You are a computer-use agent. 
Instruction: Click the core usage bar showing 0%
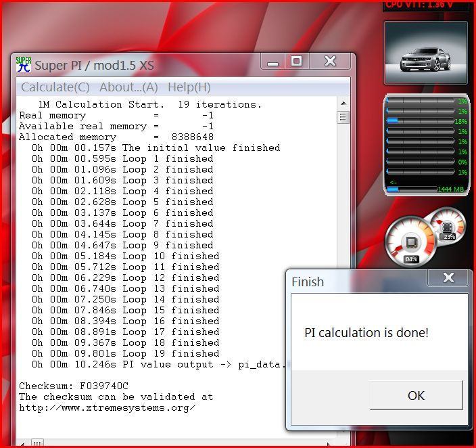point(427,162)
